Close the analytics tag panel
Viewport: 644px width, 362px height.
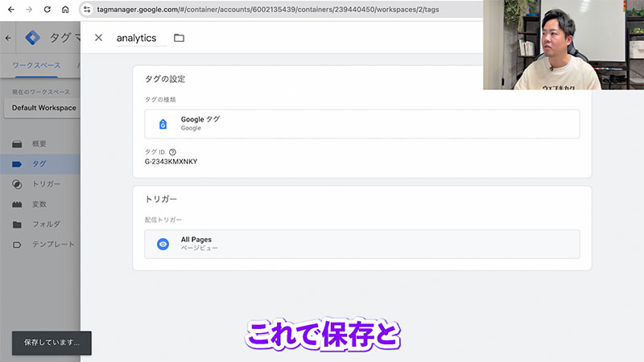tap(98, 38)
